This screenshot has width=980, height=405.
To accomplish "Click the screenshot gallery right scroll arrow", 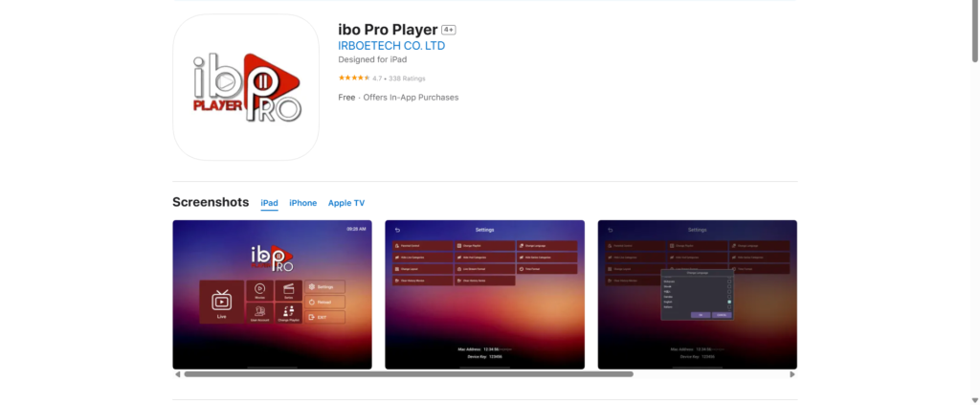I will coord(792,374).
